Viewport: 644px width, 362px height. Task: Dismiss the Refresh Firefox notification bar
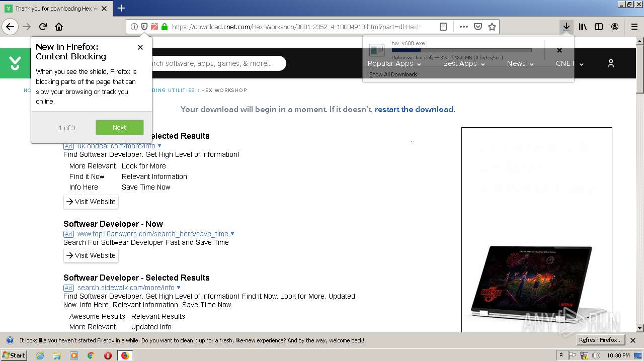pyautogui.click(x=633, y=340)
